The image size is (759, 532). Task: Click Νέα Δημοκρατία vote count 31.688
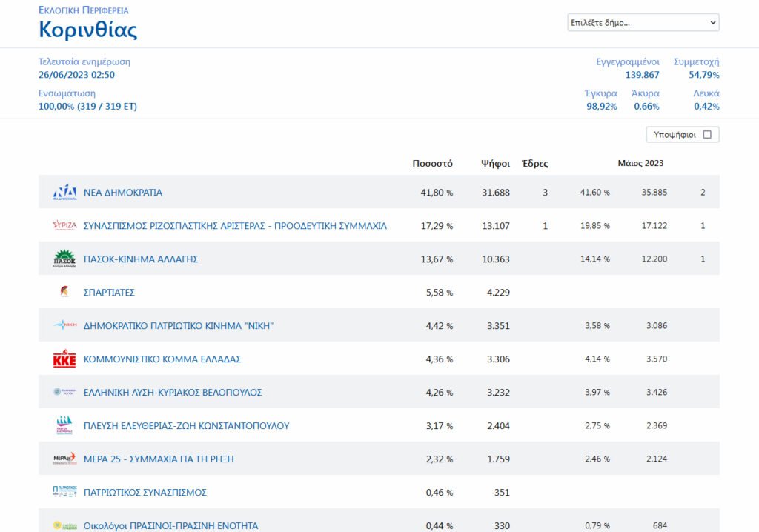point(496,192)
